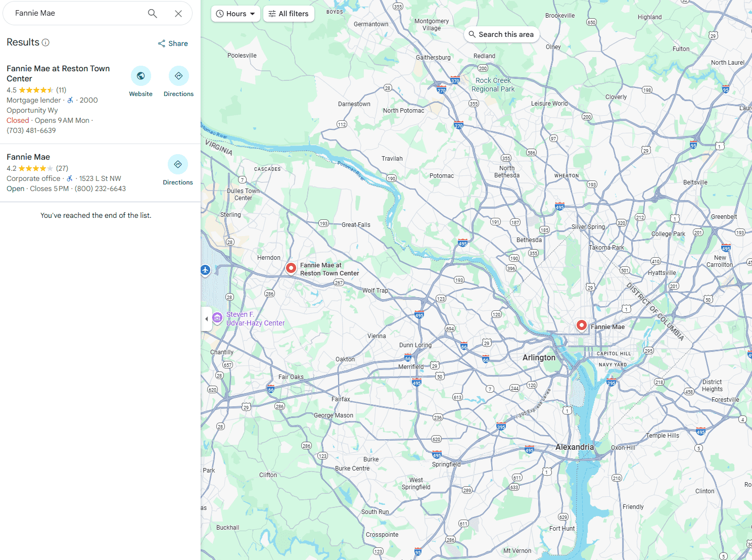Open Fannie Mae at Reston Town Center result
752x560 pixels.
click(x=58, y=73)
